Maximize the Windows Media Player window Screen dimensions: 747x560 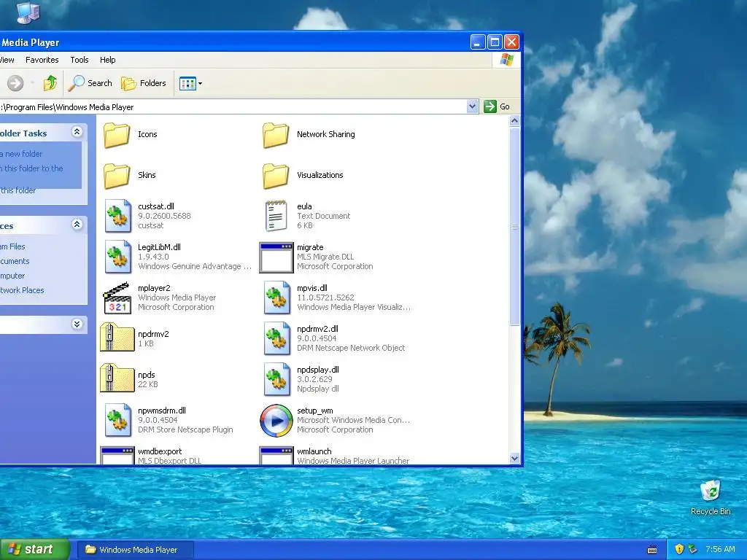click(495, 42)
